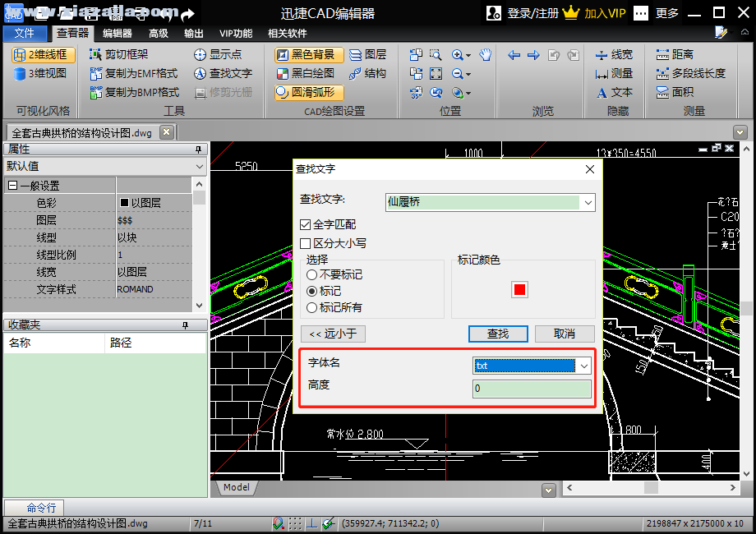
Task: Click the 取消 cancel button
Action: click(565, 334)
